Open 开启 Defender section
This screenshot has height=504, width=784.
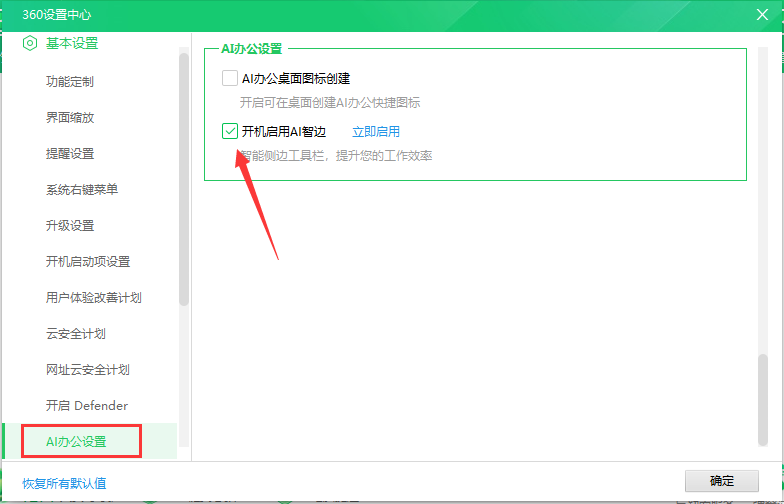(x=87, y=406)
